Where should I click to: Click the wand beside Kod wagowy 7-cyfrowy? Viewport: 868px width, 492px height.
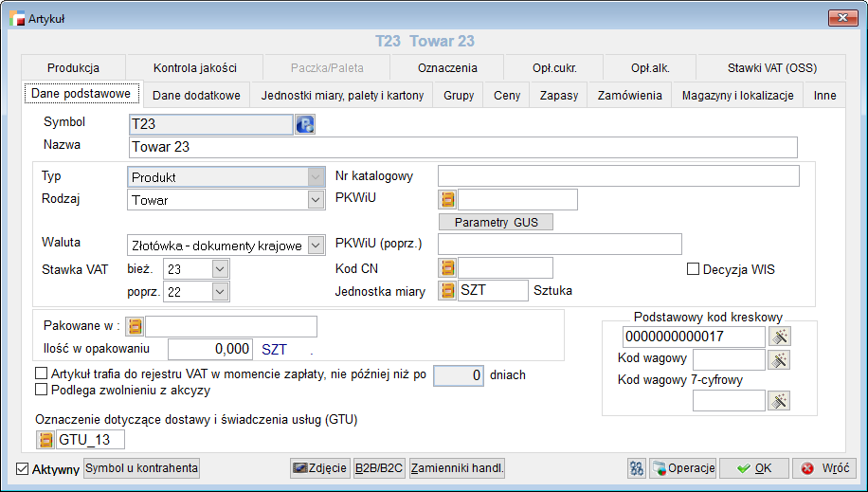click(x=779, y=401)
